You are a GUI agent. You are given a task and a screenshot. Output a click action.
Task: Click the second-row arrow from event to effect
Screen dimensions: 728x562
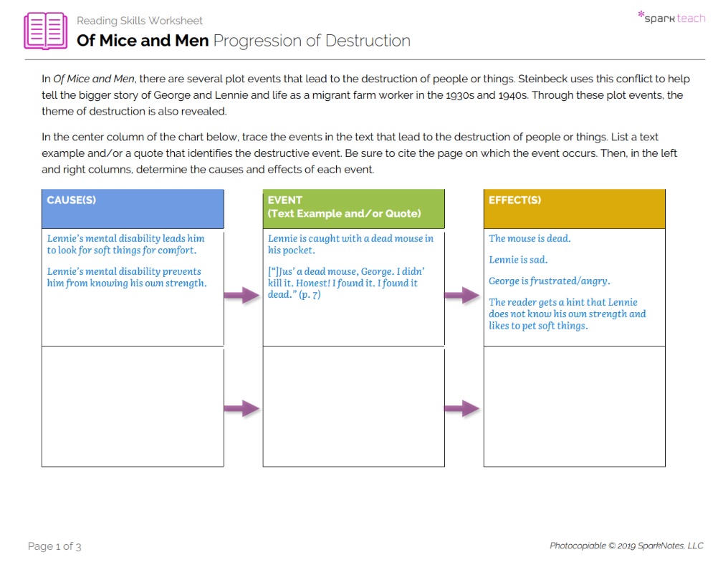(462, 408)
